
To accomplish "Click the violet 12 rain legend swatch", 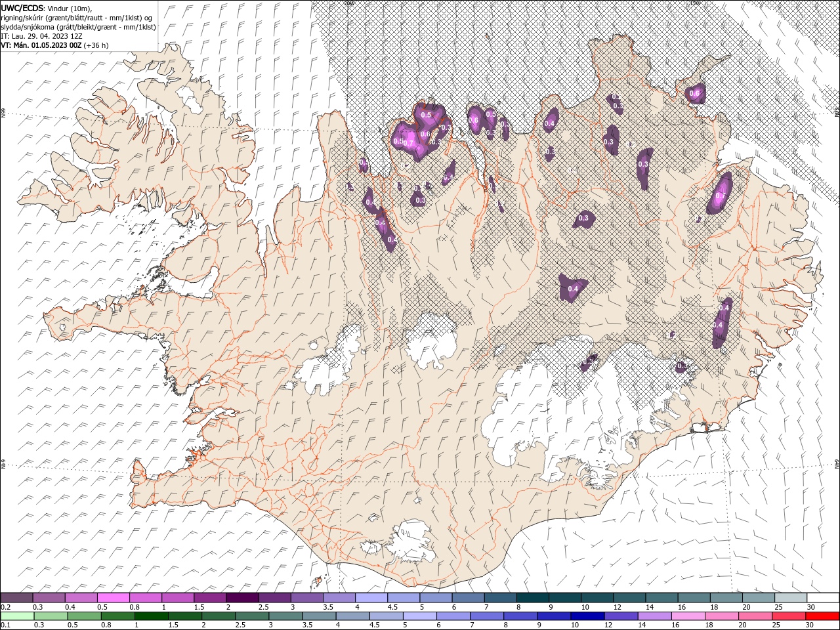I will point(621,616).
